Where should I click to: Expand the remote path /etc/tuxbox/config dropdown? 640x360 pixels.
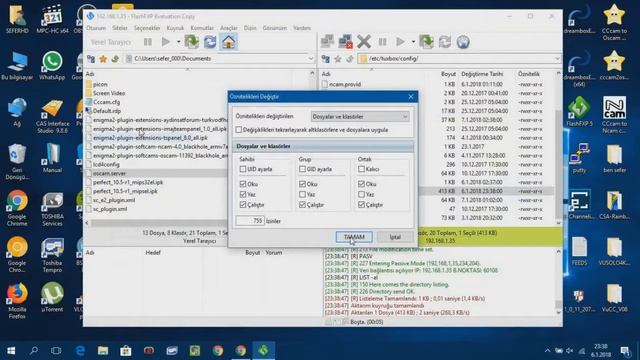[557, 59]
